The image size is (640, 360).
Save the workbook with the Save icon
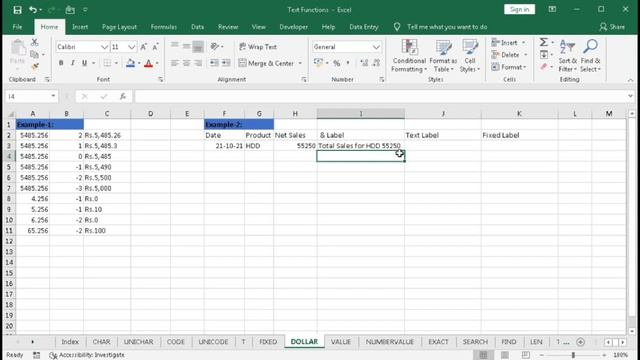point(17,9)
